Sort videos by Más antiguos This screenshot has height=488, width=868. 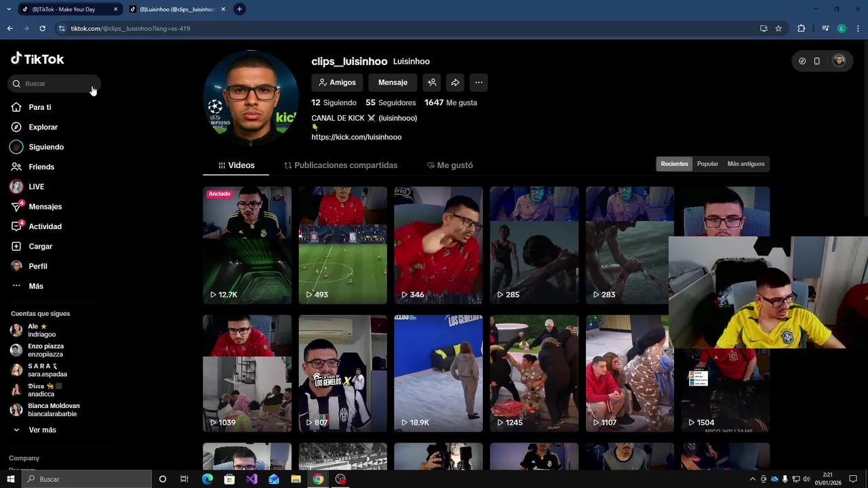click(x=746, y=164)
